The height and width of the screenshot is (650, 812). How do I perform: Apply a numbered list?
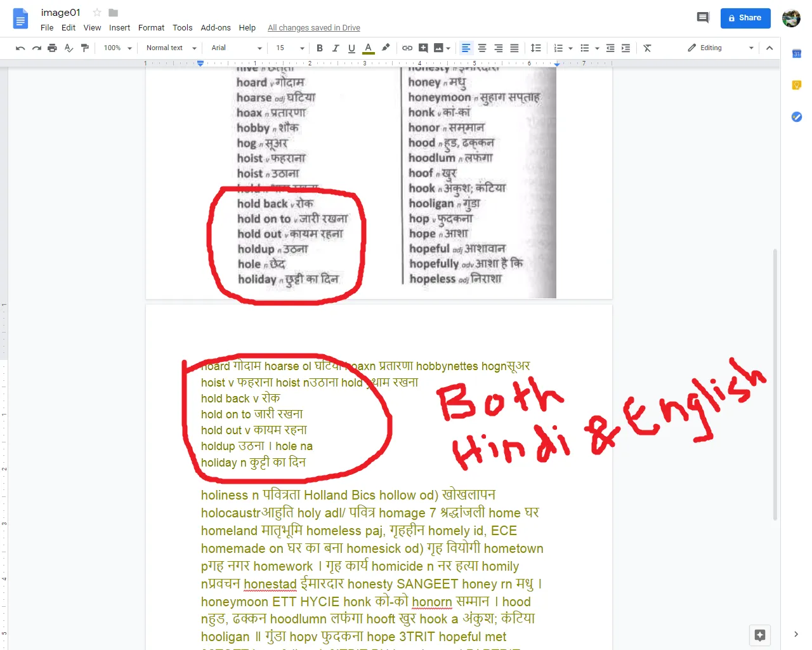click(x=558, y=48)
